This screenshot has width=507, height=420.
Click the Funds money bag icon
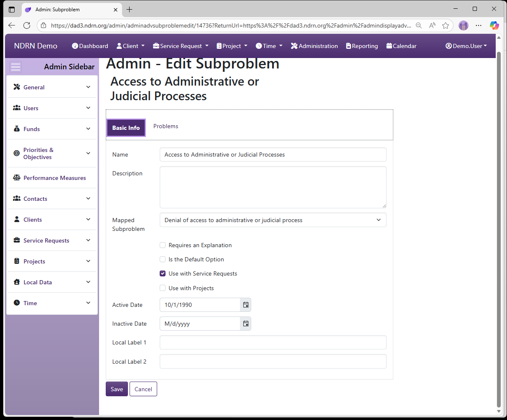click(x=17, y=129)
